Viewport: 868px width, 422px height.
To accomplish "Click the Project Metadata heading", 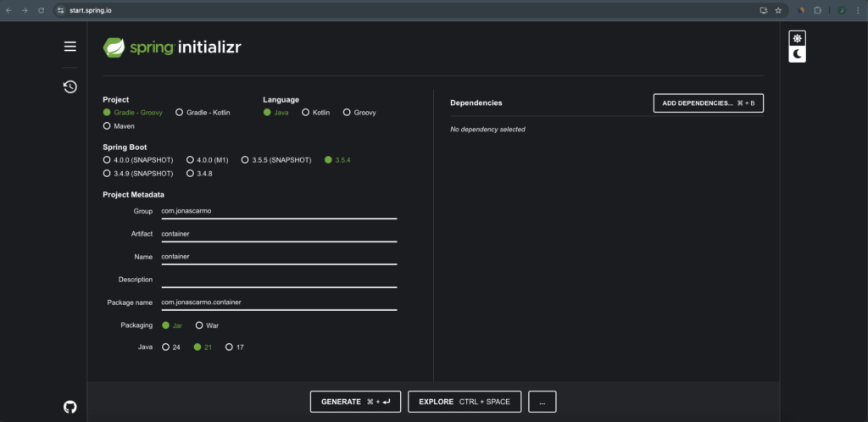I will (x=133, y=195).
